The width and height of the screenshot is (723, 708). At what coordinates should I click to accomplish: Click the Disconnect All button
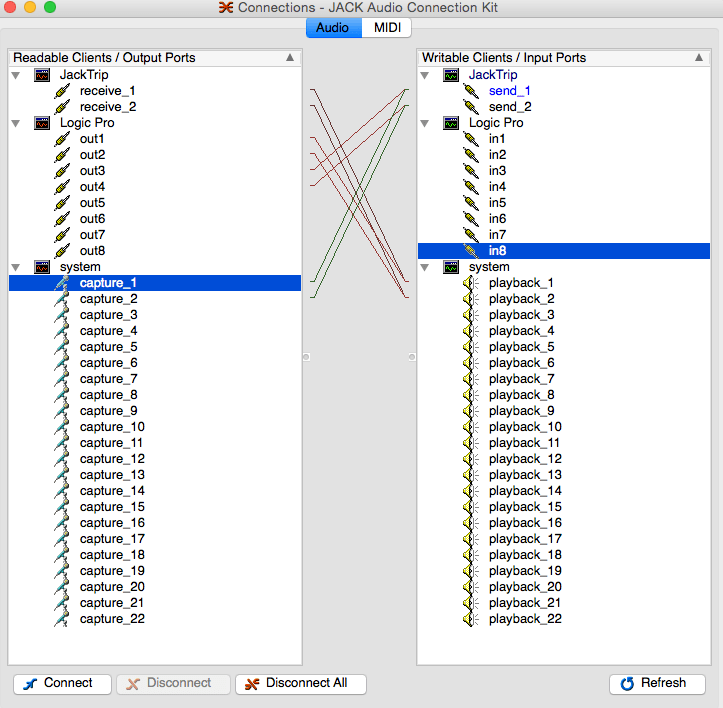(x=301, y=684)
